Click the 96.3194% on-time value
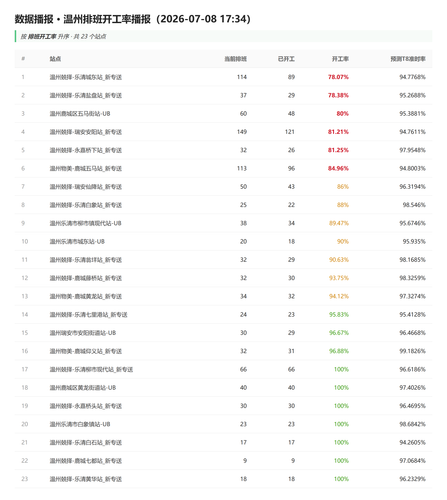This screenshot has width=447, height=500. coord(413,187)
